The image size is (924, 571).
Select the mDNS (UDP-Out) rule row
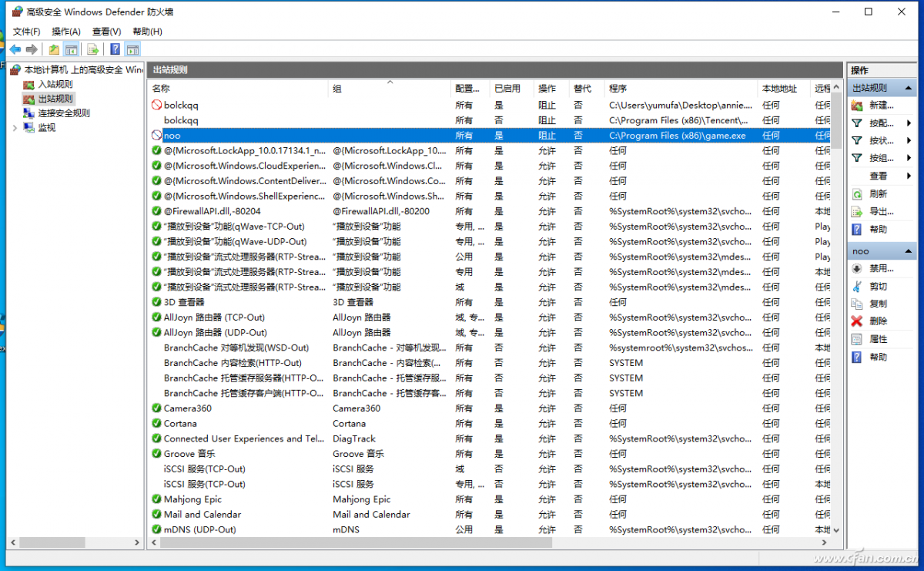point(490,529)
